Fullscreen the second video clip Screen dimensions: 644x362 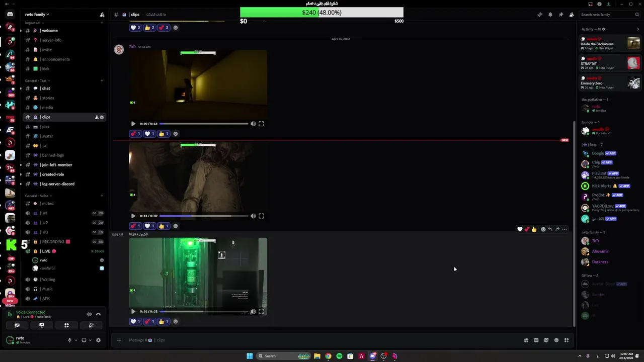pos(261,216)
